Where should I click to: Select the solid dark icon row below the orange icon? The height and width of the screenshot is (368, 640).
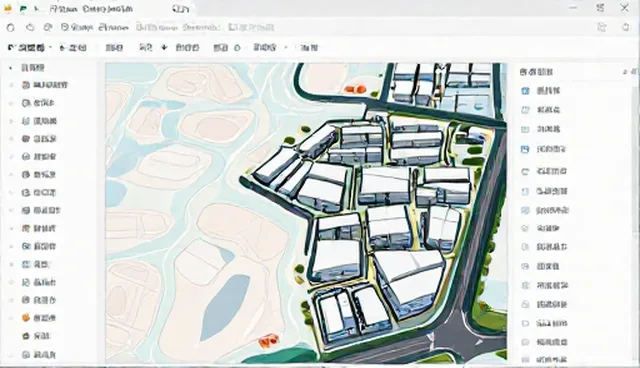(x=36, y=336)
